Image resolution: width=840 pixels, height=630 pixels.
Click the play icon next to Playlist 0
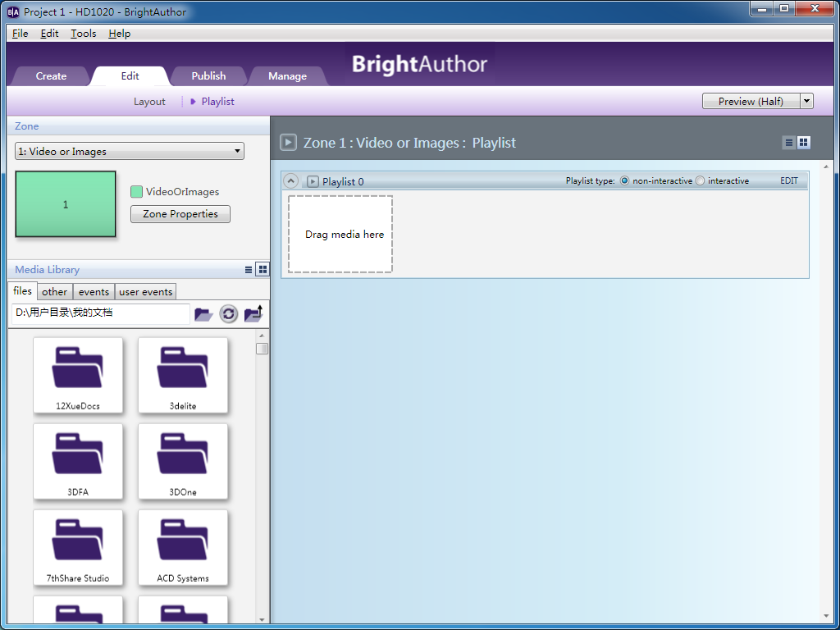click(x=313, y=181)
